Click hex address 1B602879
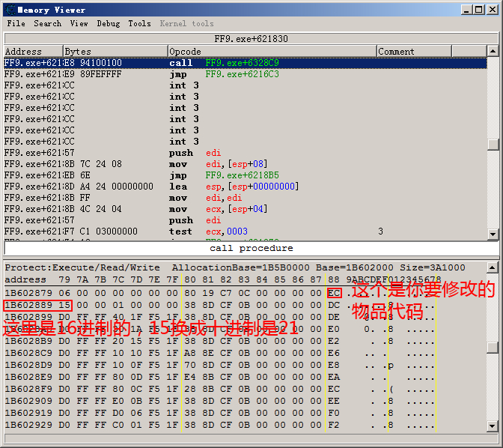Screen dimensions: 503x448 pos(28,293)
